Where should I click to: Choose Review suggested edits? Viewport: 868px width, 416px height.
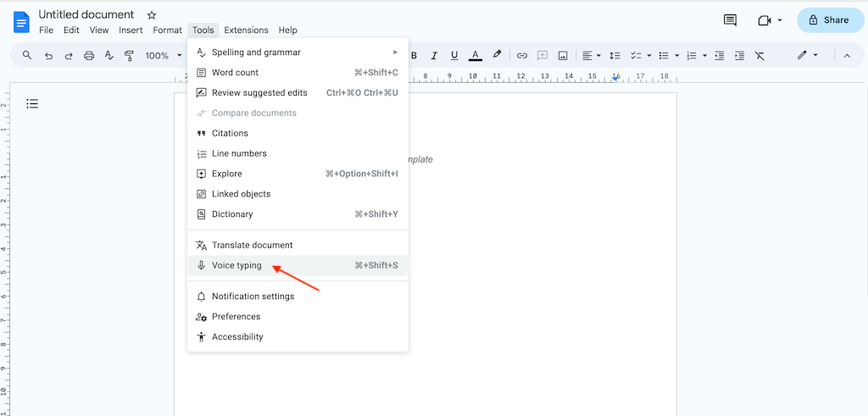pos(298,93)
